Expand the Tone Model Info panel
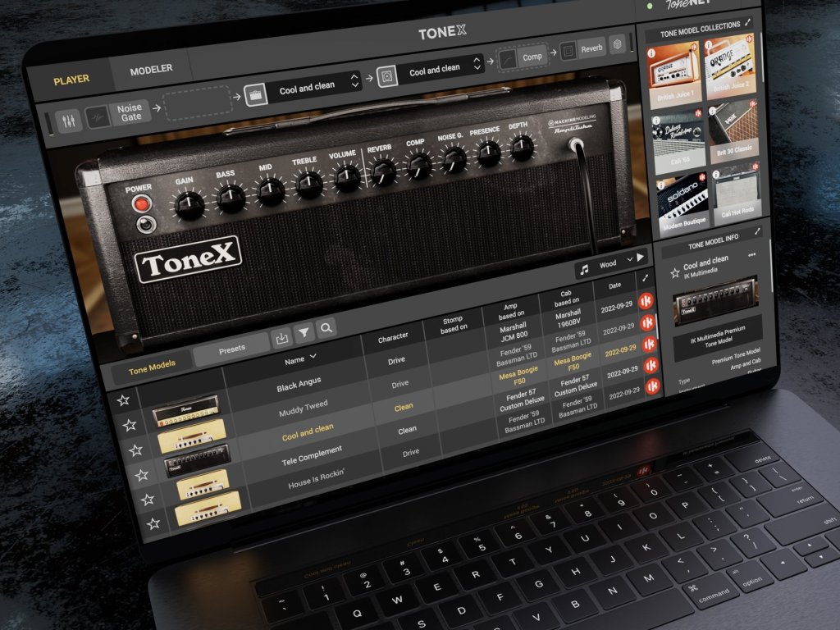This screenshot has height=630, width=840. click(757, 231)
